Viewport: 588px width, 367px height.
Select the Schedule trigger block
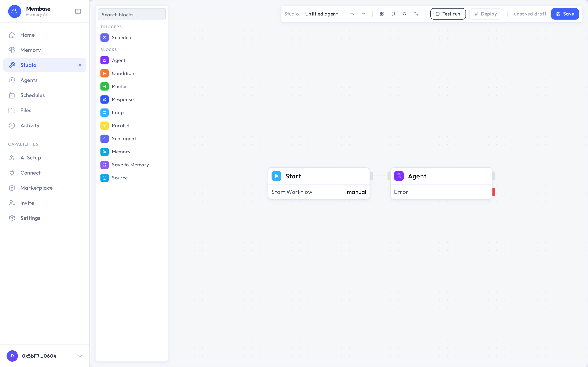[x=132, y=38]
